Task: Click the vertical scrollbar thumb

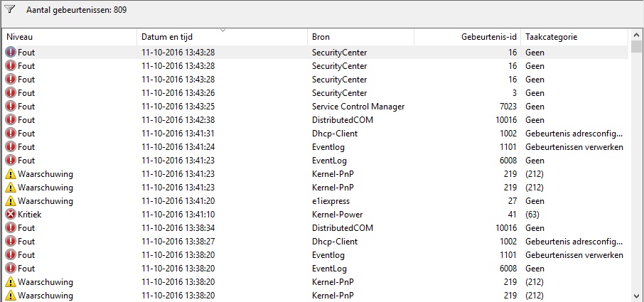Action: pos(636,46)
